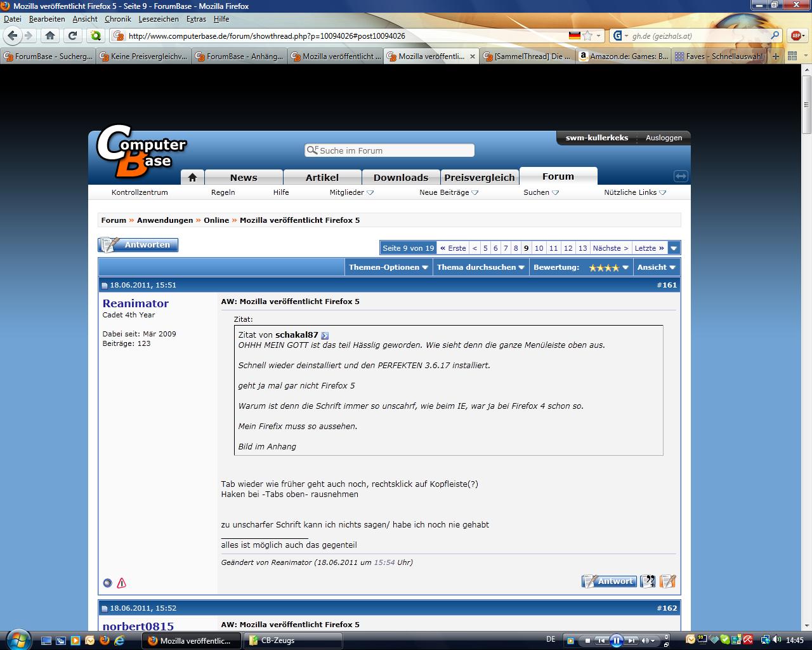
Task: Open the Themen-Optionen dropdown
Action: coord(388,267)
